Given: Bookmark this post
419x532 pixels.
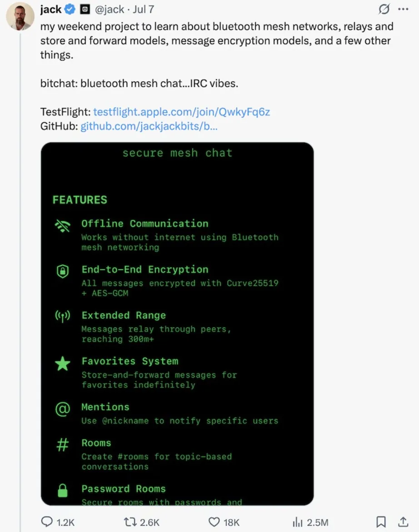Looking at the screenshot, I should [x=381, y=522].
